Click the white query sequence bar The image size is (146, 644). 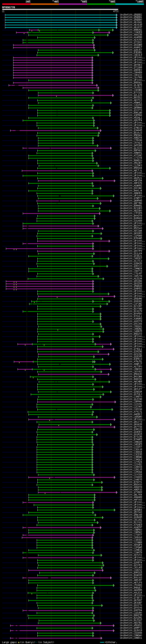coord(60,10)
